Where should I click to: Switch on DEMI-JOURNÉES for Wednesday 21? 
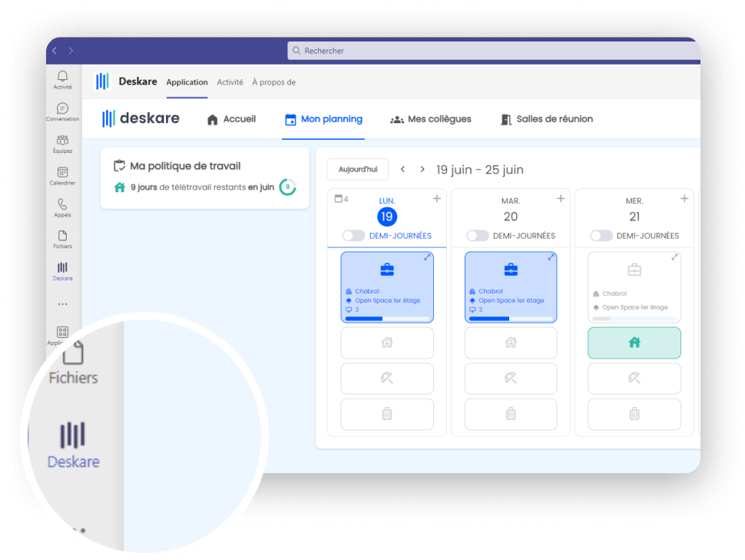click(601, 235)
